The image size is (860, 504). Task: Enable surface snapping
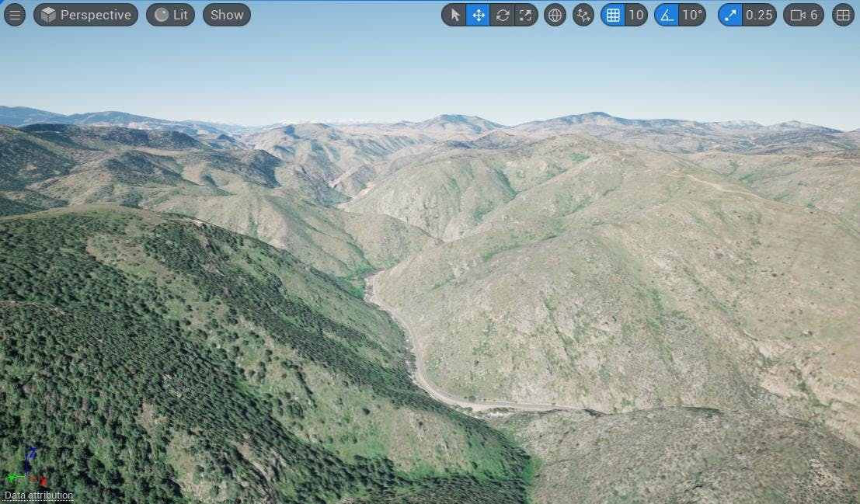point(583,15)
